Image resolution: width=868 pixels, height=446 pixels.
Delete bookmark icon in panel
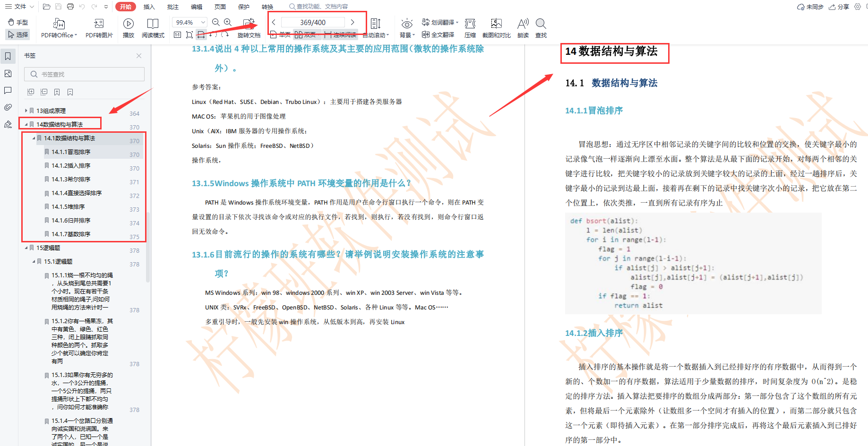(70, 92)
